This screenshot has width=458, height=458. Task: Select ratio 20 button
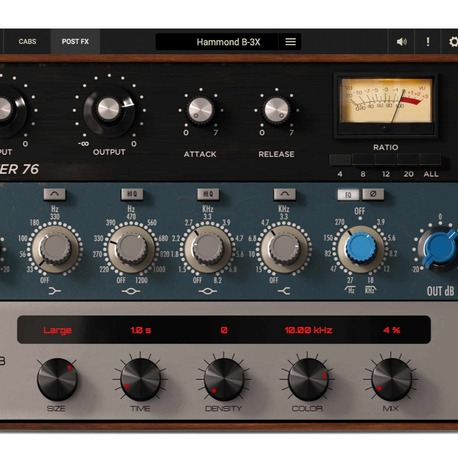coord(408,159)
